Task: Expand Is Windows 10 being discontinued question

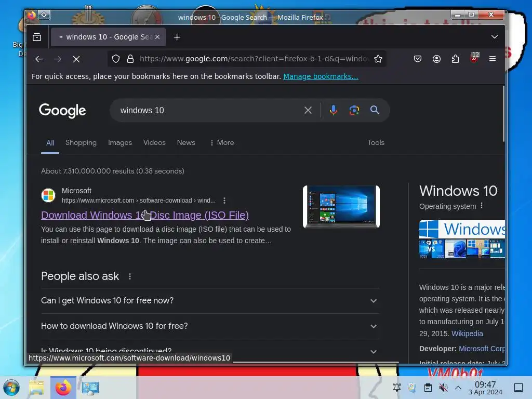Action: [x=210, y=351]
